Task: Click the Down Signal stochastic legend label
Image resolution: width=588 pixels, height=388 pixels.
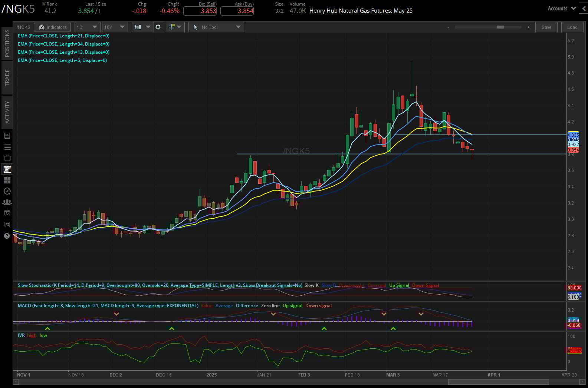Action: click(426, 285)
